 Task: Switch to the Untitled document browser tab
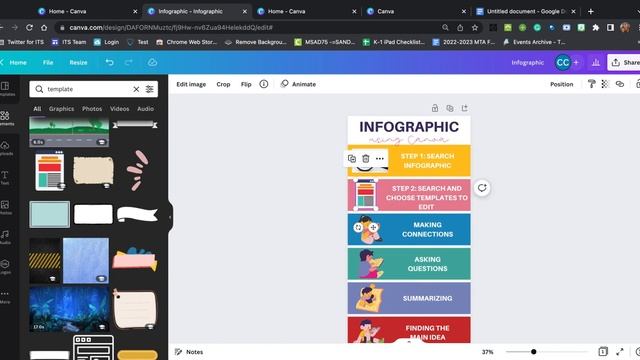[x=526, y=11]
